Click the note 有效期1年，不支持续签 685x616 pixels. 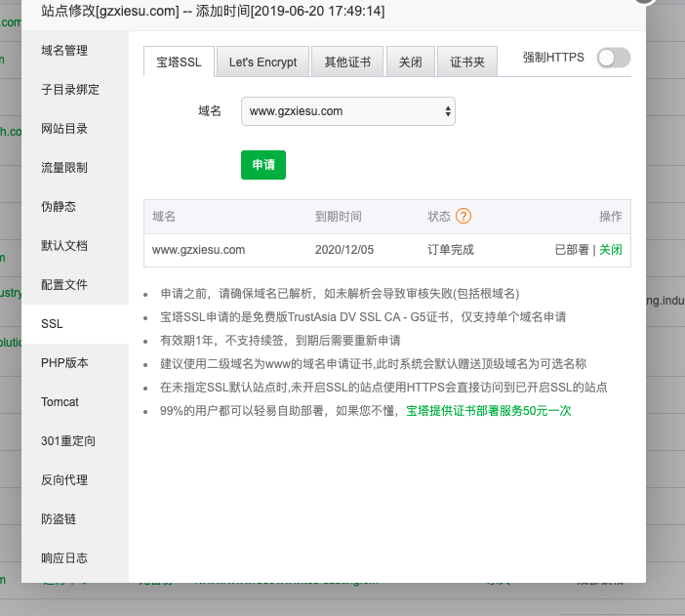pyautogui.click(x=280, y=340)
